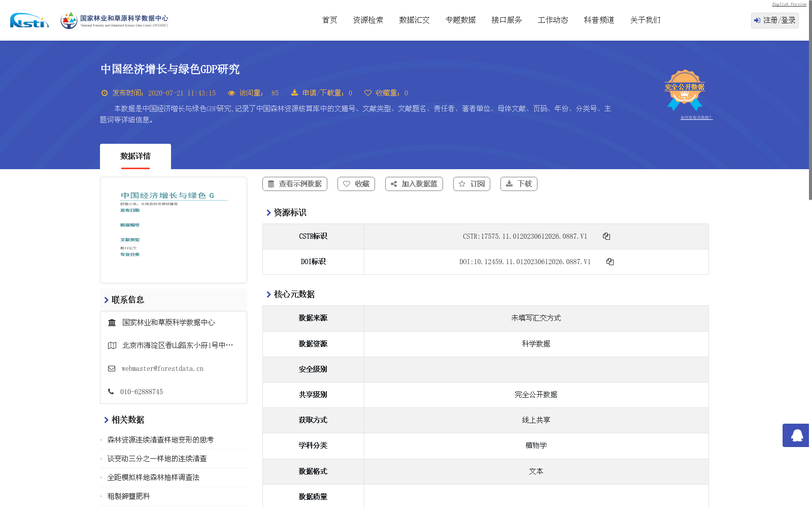Image resolution: width=812 pixels, height=508 pixels.
Task: Click the 未填写汇交方式 cell
Action: tap(536, 318)
